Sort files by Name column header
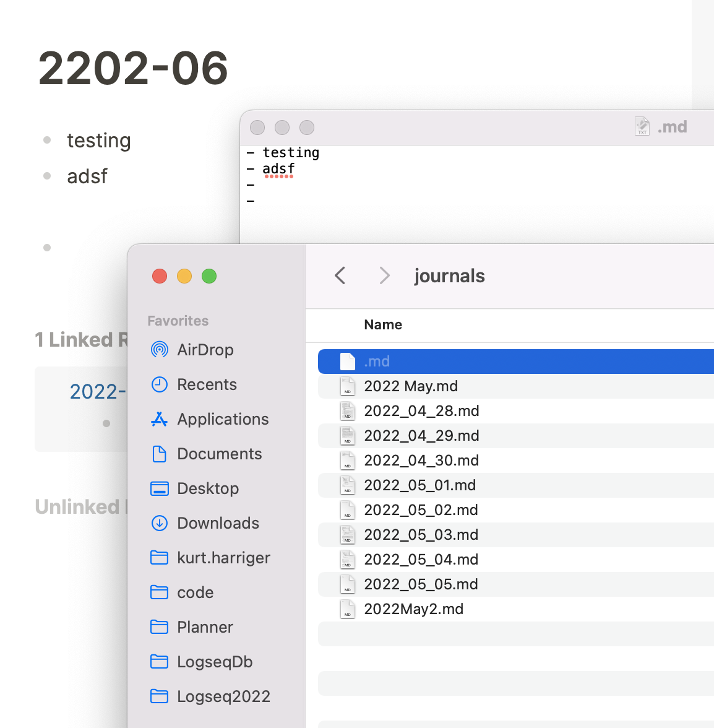This screenshot has height=728, width=714. coord(383,324)
